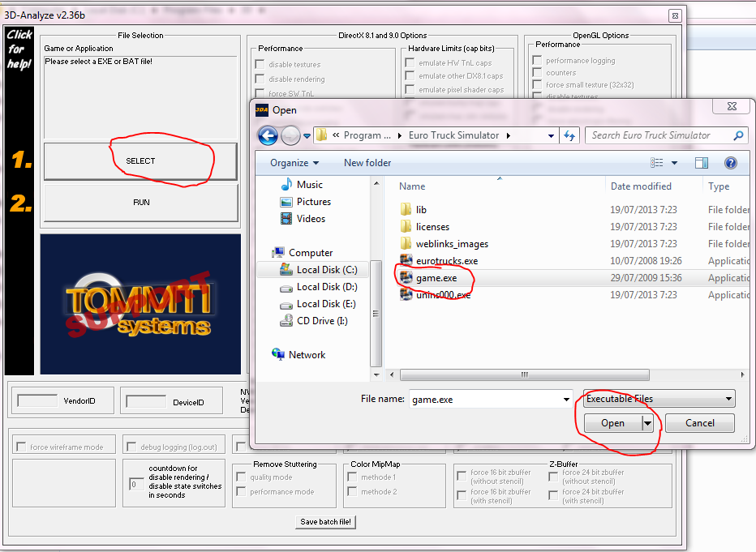Open the help question mark icon
Screen dimensions: 756x552
pos(730,163)
